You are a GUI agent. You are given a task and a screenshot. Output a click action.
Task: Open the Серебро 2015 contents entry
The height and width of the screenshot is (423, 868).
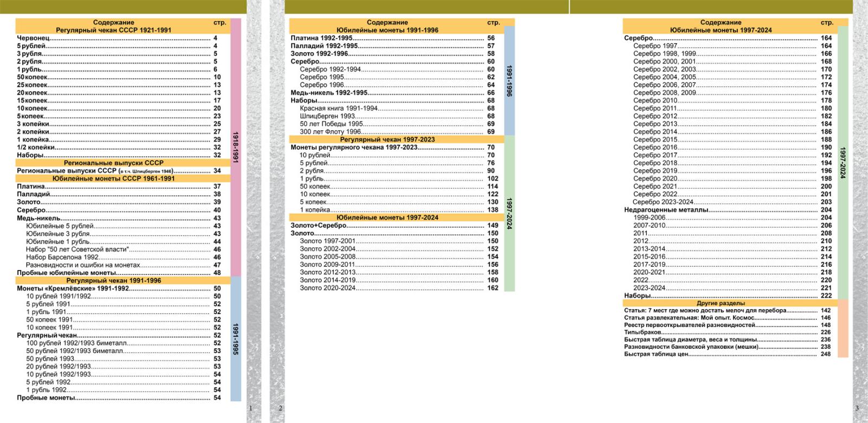click(x=655, y=139)
